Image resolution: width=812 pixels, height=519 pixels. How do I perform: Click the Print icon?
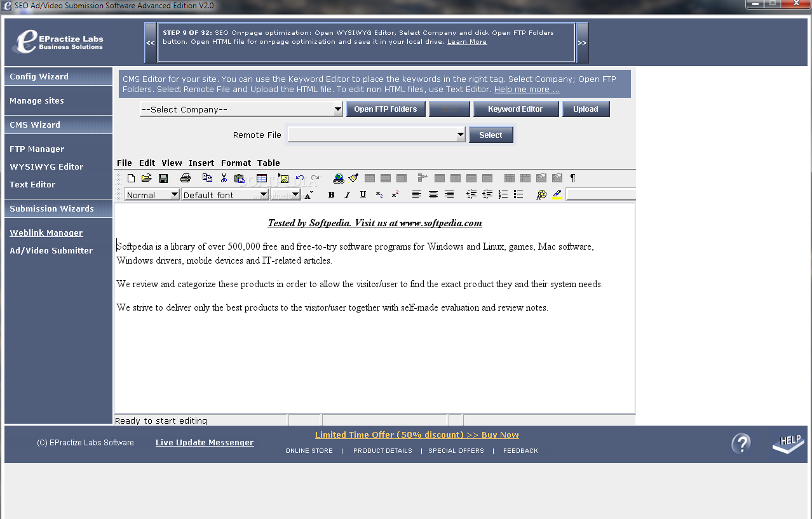(x=186, y=179)
